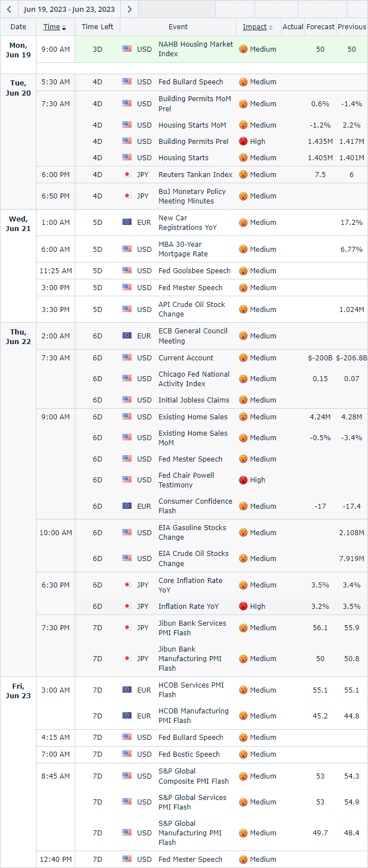Click the impact icon for Fed Bostic Speech
This screenshot has width=368, height=868.
click(243, 754)
